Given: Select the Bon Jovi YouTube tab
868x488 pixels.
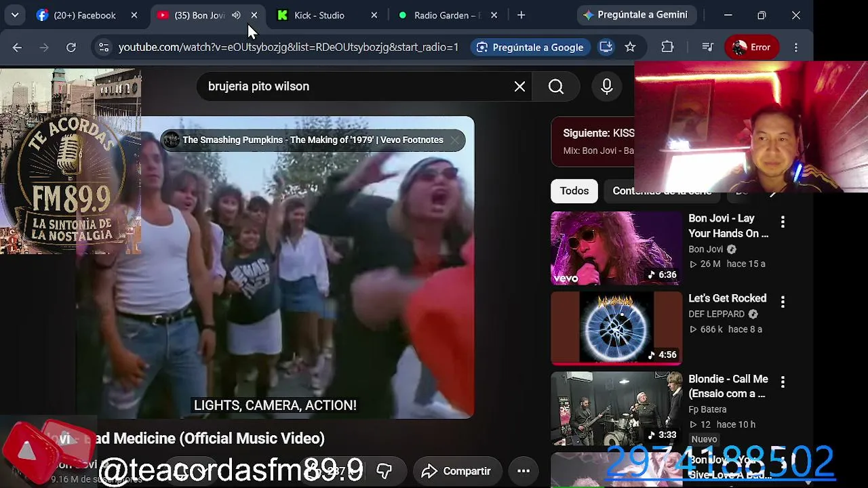Looking at the screenshot, I should (x=199, y=15).
